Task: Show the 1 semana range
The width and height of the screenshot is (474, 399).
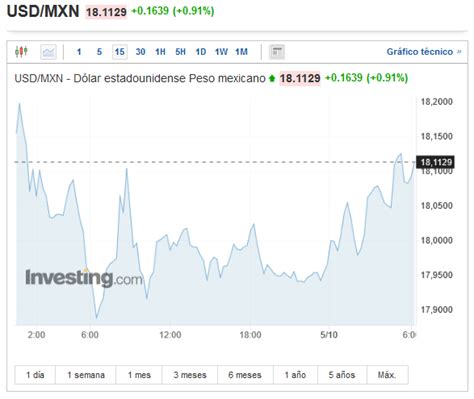Action: click(x=86, y=375)
